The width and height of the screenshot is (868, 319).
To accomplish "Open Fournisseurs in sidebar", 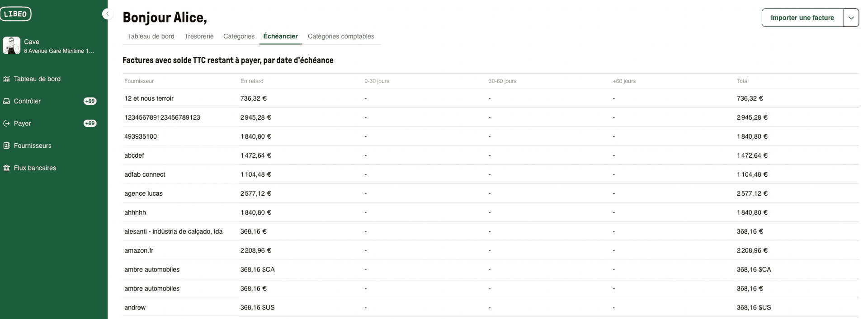I will pos(33,145).
